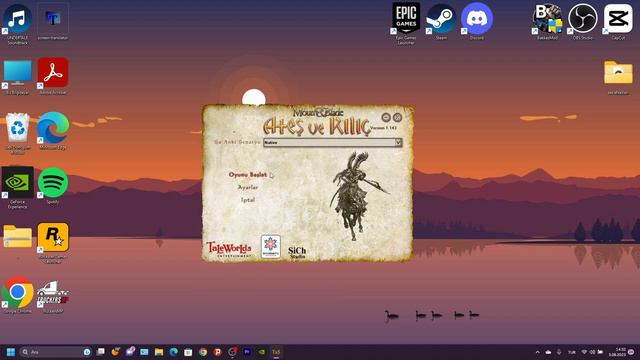This screenshot has height=360, width=640.
Task: Click the flower emblem logo in launcher
Action: [x=271, y=246]
